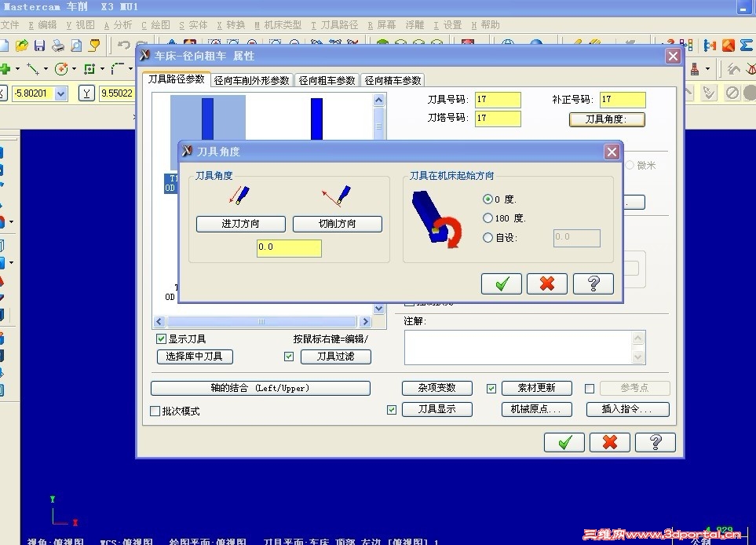Open the X coordinate value dropdown
The width and height of the screenshot is (756, 545).
[60, 93]
